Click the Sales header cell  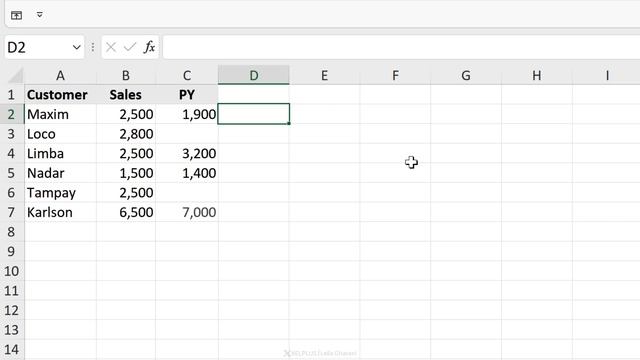click(x=126, y=95)
